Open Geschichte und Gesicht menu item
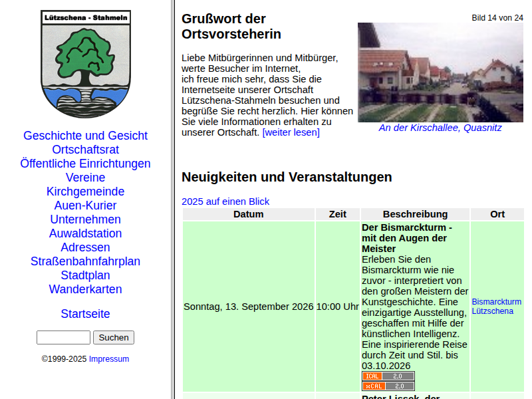The image size is (532, 399). (x=86, y=136)
